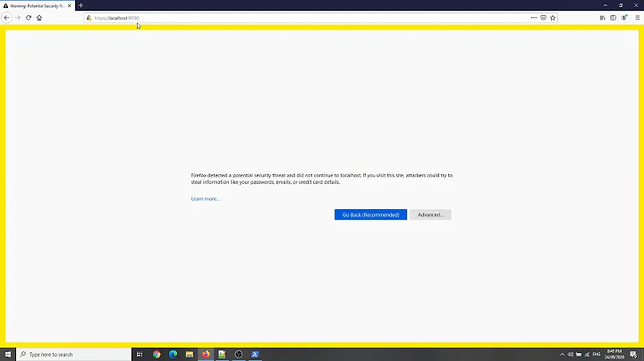The image size is (644, 361).
Task: Restore down the Firefox window
Action: point(621,5)
